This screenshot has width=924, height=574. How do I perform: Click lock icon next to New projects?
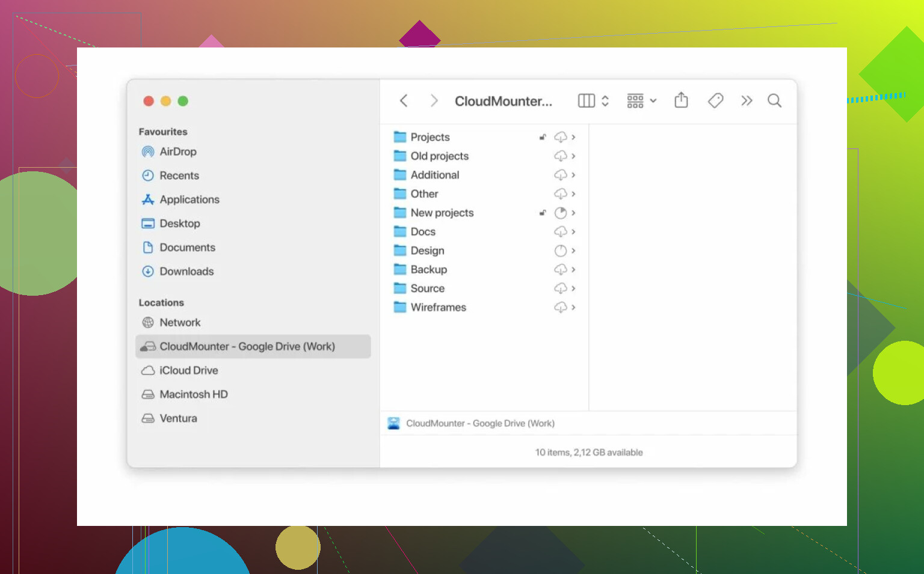point(543,213)
